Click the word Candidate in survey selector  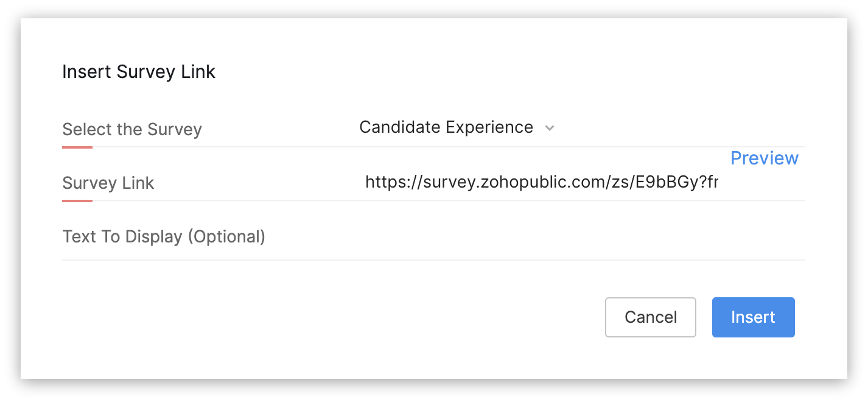click(400, 127)
